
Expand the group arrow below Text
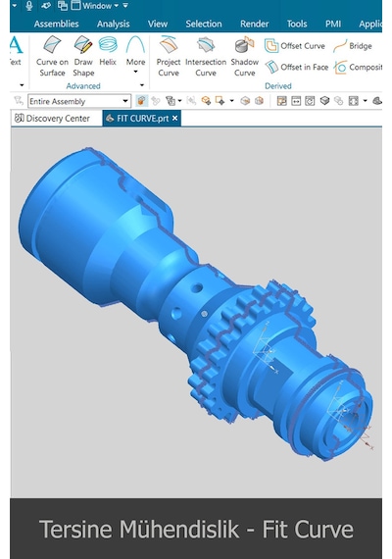[x=22, y=85]
